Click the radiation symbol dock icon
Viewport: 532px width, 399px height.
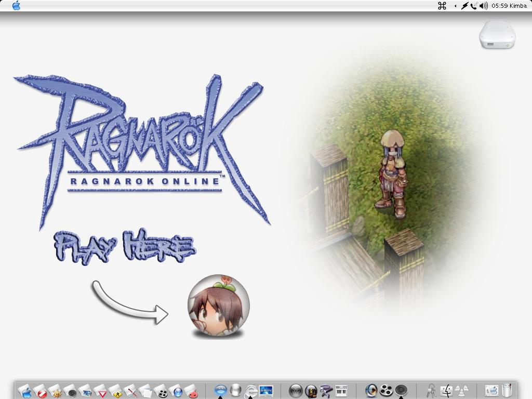click(x=461, y=390)
